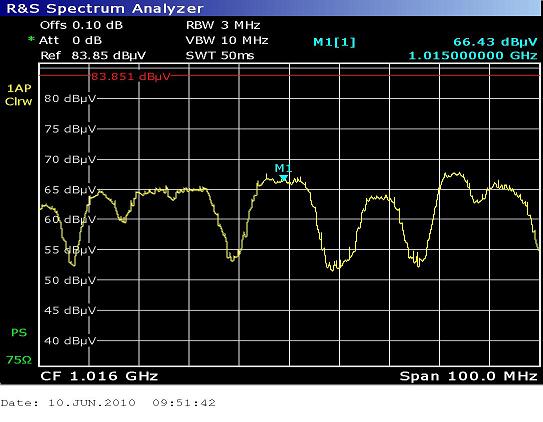543x422 pixels.
Task: Click the 75 dBµV axis label
Action: point(70,129)
